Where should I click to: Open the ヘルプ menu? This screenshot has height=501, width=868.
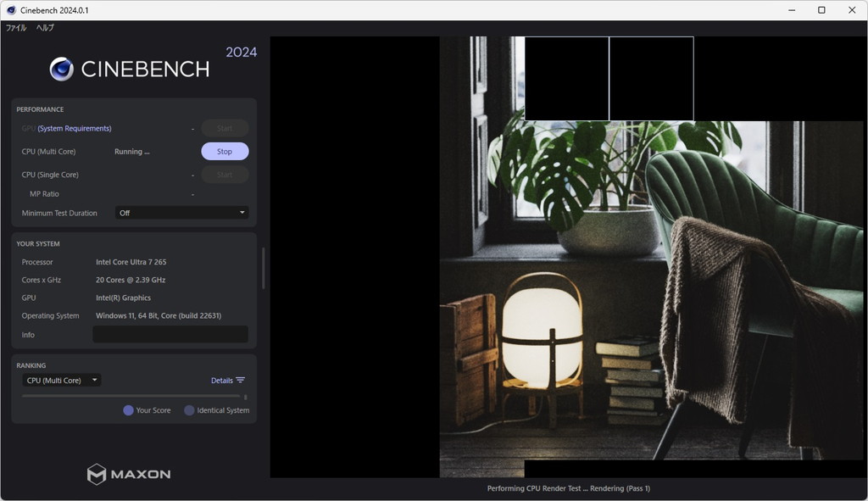46,28
